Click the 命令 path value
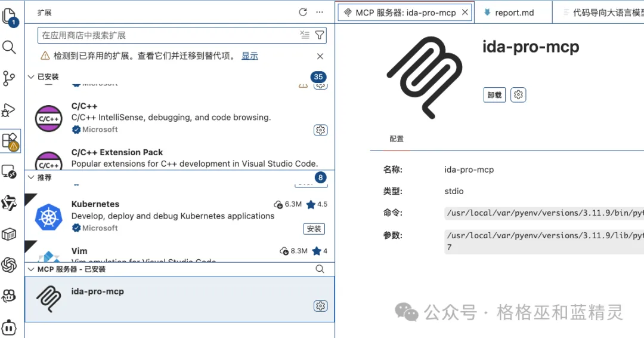This screenshot has height=338, width=644. coord(544,213)
